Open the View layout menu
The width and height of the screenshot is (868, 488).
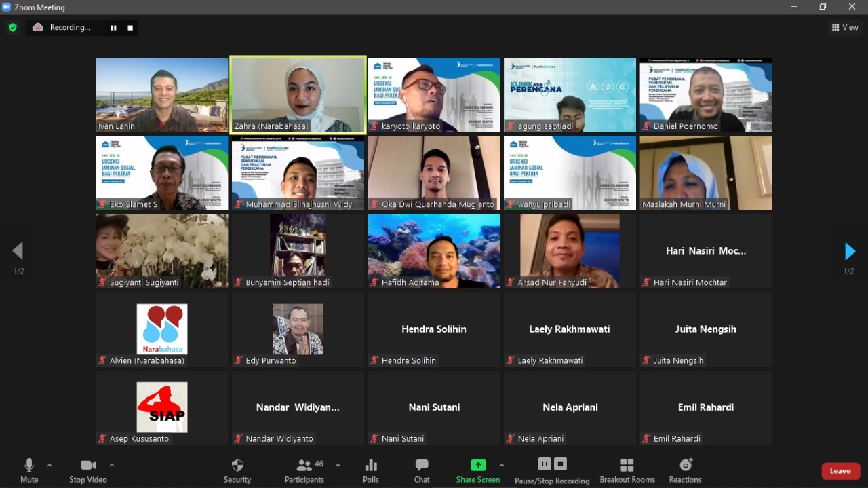(845, 28)
